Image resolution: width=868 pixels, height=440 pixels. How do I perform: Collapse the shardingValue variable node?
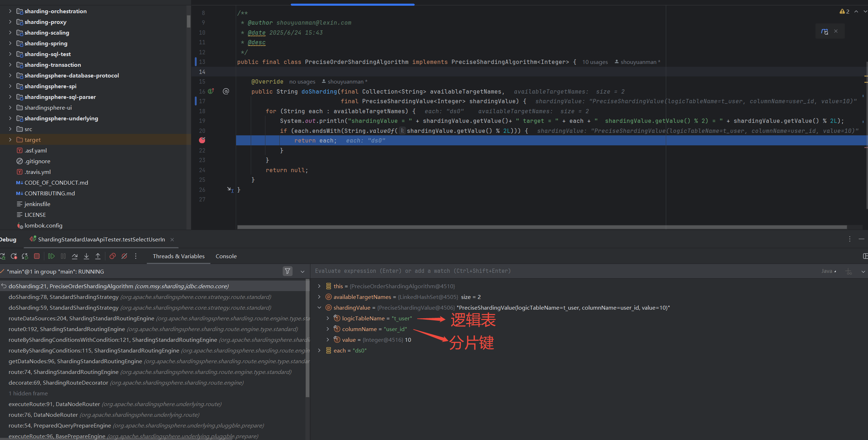[319, 307]
